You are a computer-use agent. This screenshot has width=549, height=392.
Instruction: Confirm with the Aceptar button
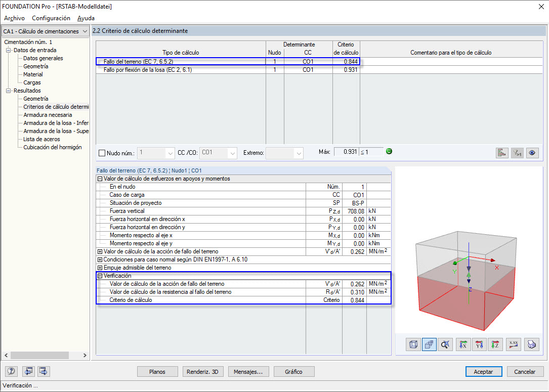click(x=484, y=371)
